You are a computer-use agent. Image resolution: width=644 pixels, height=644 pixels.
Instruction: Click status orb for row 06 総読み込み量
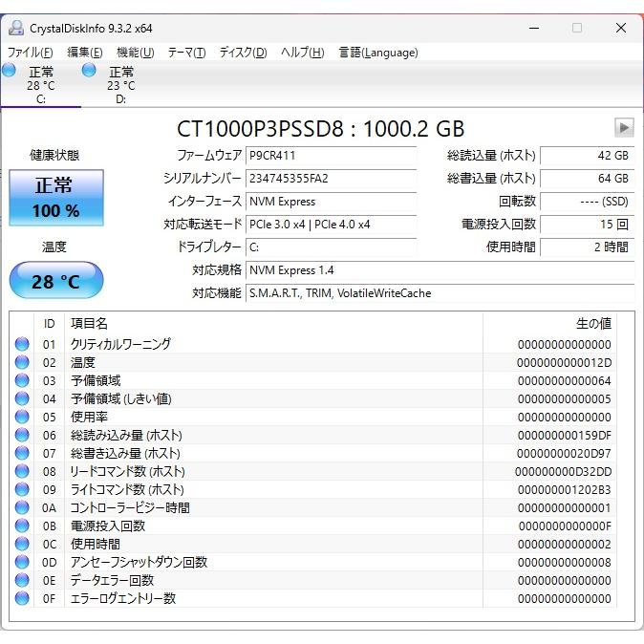[x=22, y=435]
